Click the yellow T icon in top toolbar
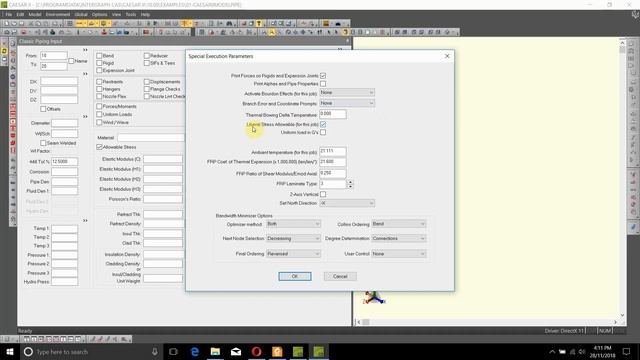Image resolution: width=640 pixels, height=360 pixels. coord(259,24)
